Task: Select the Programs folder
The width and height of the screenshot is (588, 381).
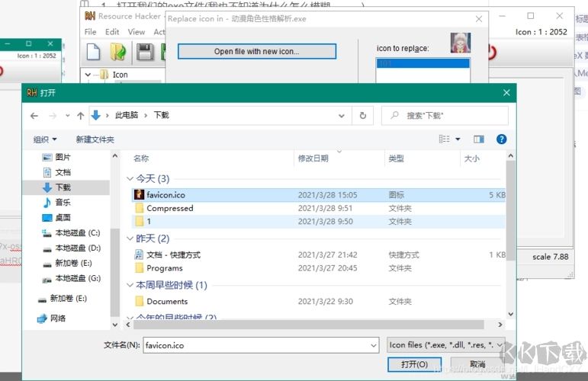Action: (x=319, y=268)
